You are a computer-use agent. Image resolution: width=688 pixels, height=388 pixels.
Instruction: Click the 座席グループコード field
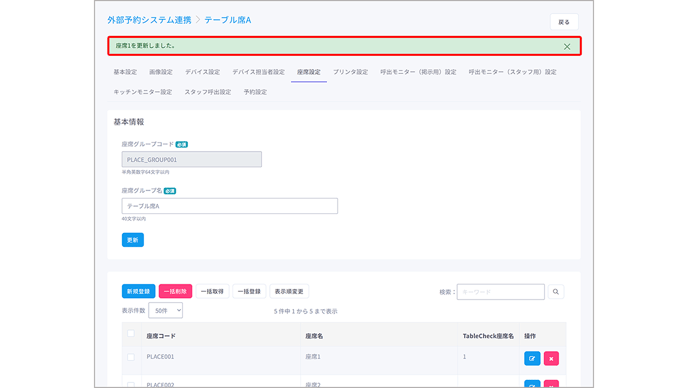(192, 160)
